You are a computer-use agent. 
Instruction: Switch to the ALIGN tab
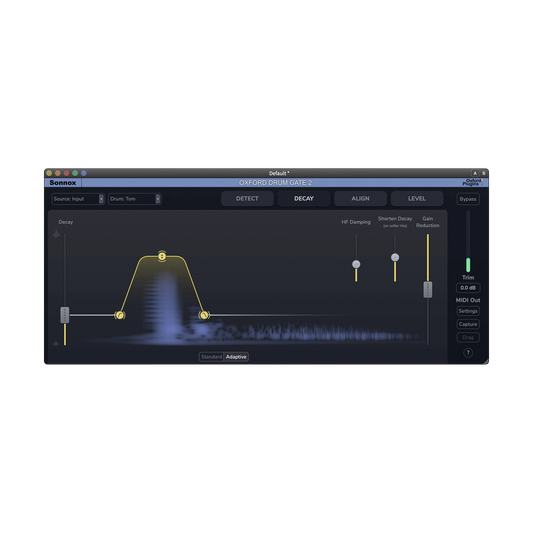360,199
